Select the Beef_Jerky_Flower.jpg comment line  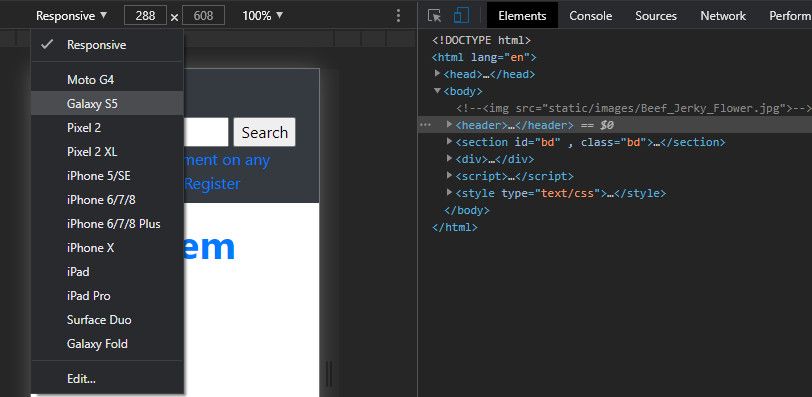coord(634,108)
